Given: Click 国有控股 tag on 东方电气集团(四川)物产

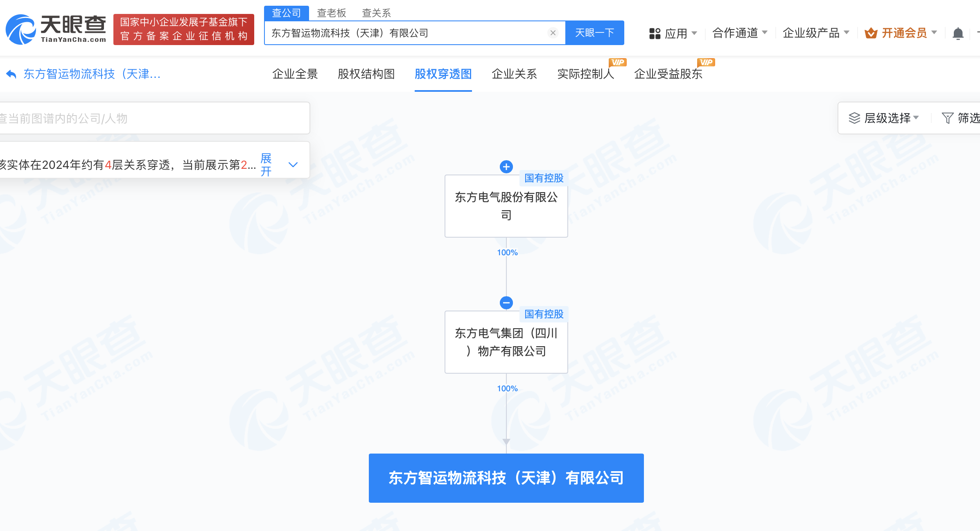Looking at the screenshot, I should (544, 314).
